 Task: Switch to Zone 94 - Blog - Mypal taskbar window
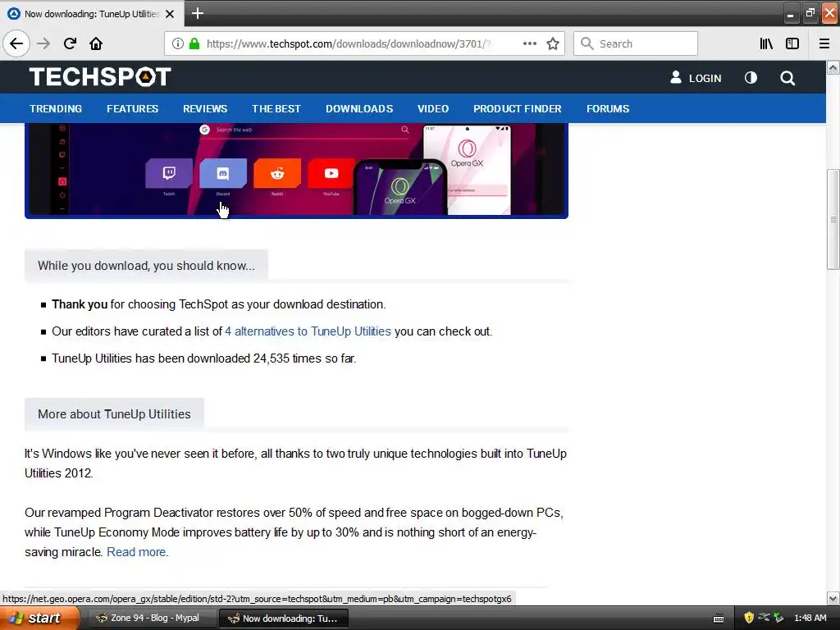[x=151, y=618]
